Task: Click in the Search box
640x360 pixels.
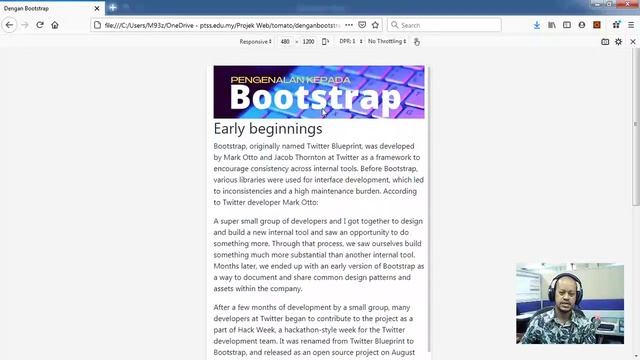Action: coord(444,25)
